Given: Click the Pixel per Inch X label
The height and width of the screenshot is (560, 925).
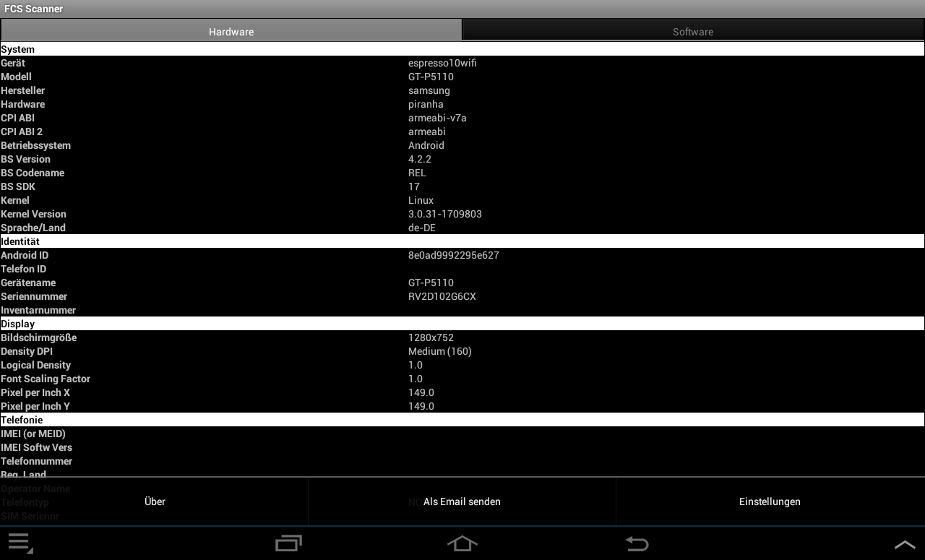Looking at the screenshot, I should click(35, 392).
